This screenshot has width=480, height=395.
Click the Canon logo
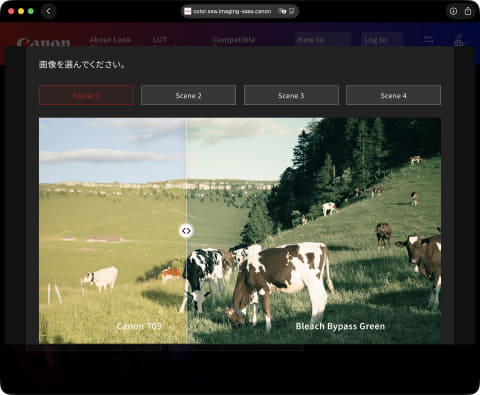click(43, 43)
